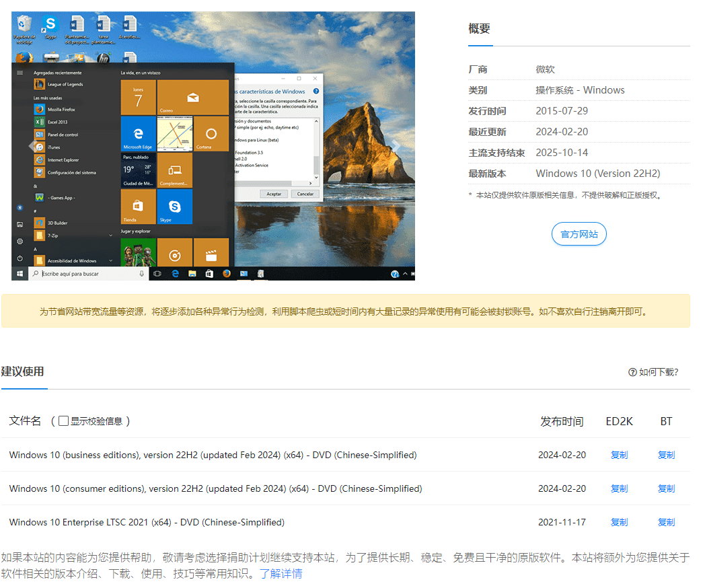The height and width of the screenshot is (588, 705).
Task: Open the Windows 10 desktop screenshot image
Action: click(213, 146)
